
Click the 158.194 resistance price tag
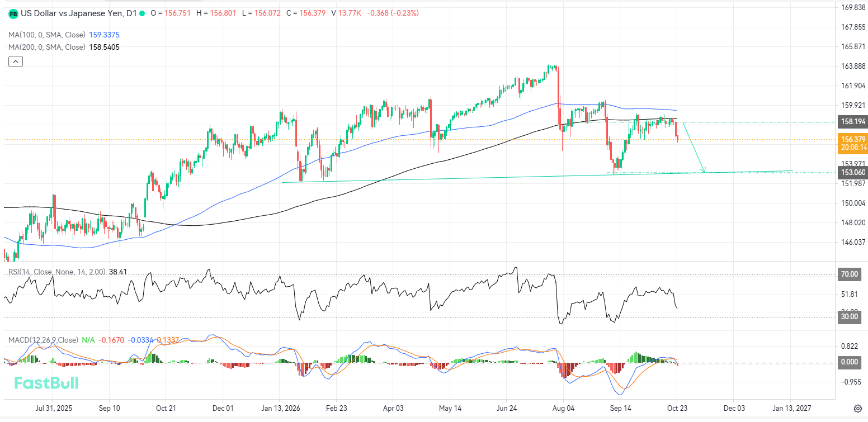pyautogui.click(x=853, y=122)
